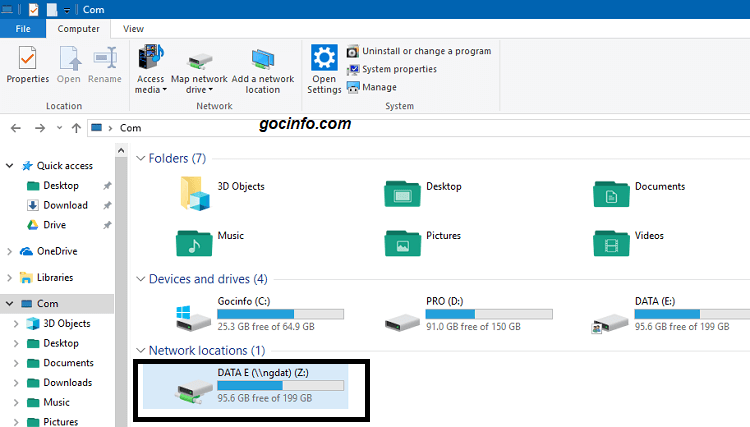Viewport: 750px width, 427px height.
Task: Expand the OneDrive node
Action: point(10,252)
